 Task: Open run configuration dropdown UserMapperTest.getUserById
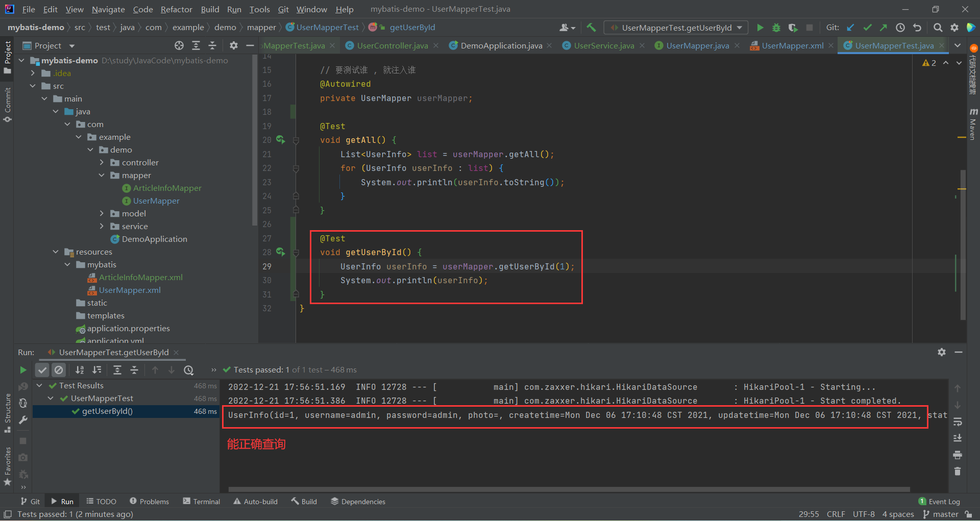click(676, 28)
